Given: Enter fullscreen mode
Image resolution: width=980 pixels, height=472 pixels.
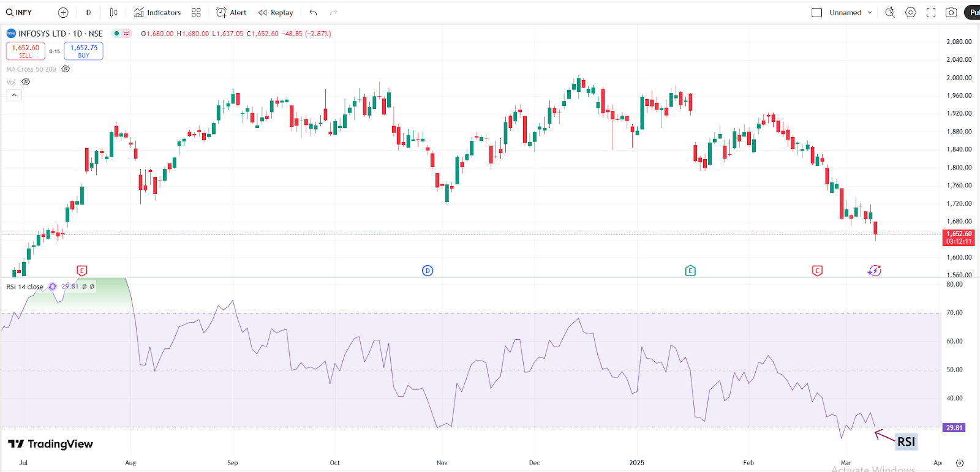Looking at the screenshot, I should 931,12.
